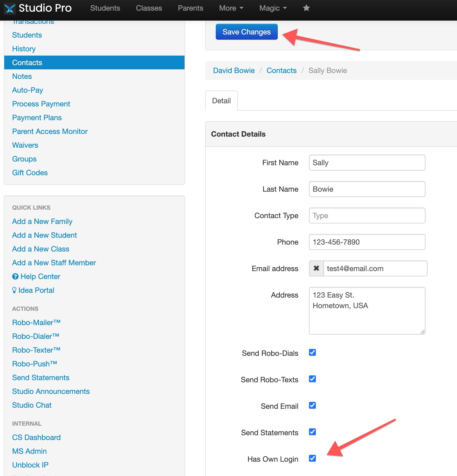Click the Idea Portal lightbulb icon
Screen dimensions: 457x476
(x=15, y=290)
